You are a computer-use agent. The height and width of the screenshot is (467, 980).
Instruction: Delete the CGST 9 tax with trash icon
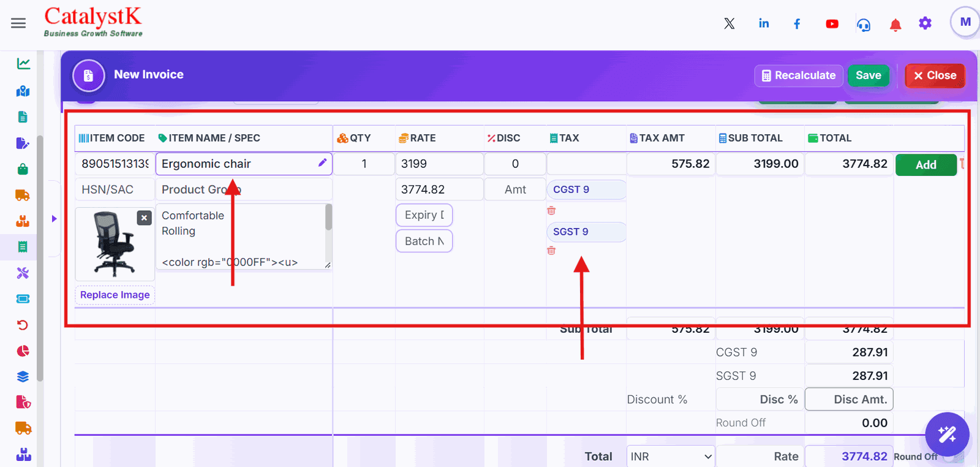click(551, 211)
